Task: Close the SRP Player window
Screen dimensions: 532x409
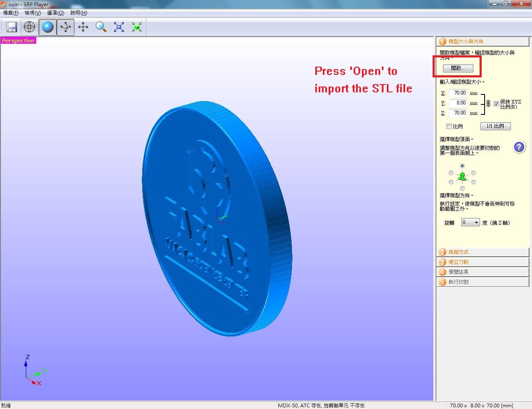Action: pyautogui.click(x=521, y=3)
